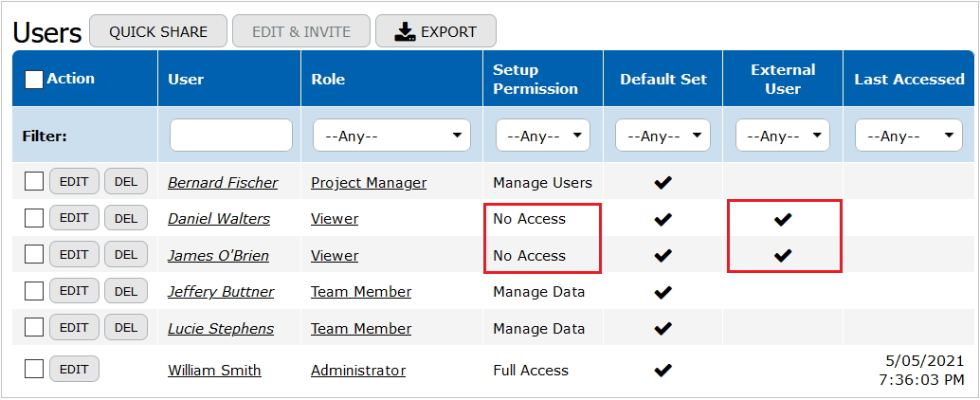The width and height of the screenshot is (980, 400).
Task: Open James O'Brien's Viewer role link
Action: 335,256
